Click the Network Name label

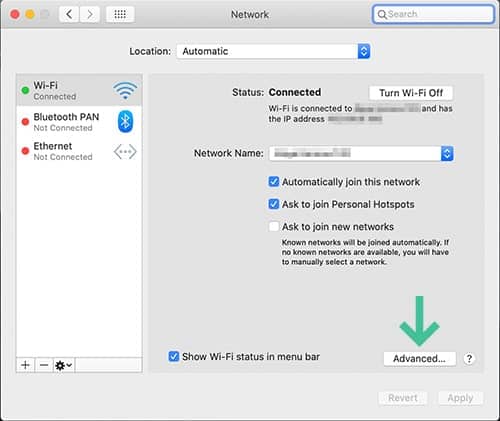click(x=229, y=153)
